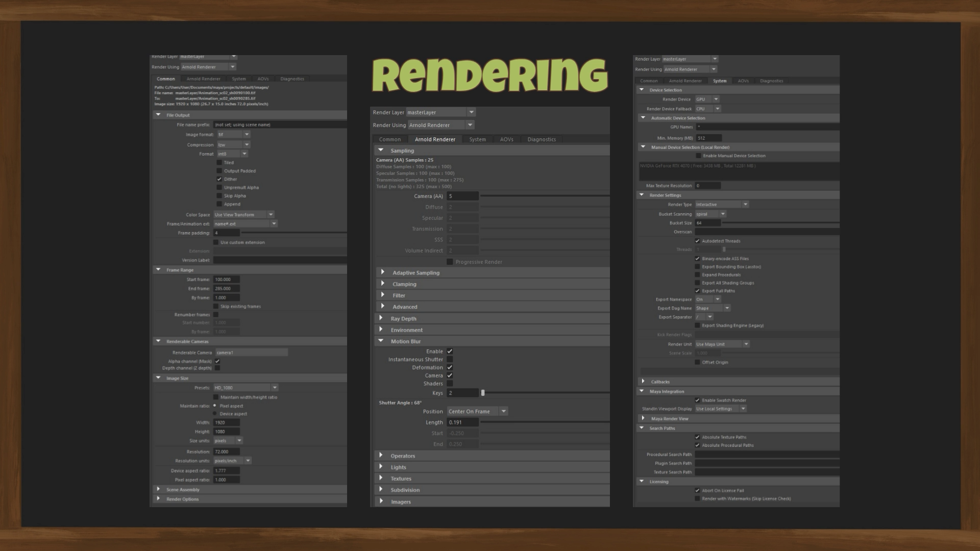The image size is (980, 551).
Task: Enable Unpremult Alpha checkbox
Action: click(219, 187)
